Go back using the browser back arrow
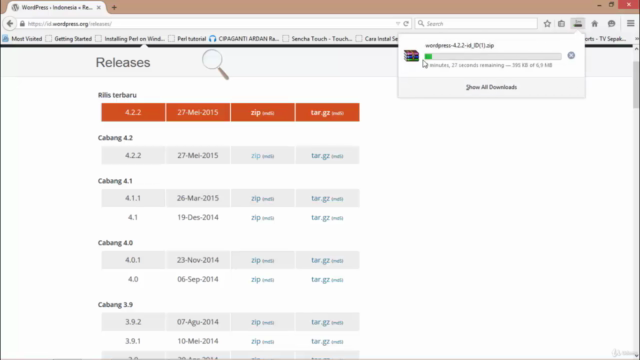Image resolution: width=640 pixels, height=360 pixels. coord(10,24)
